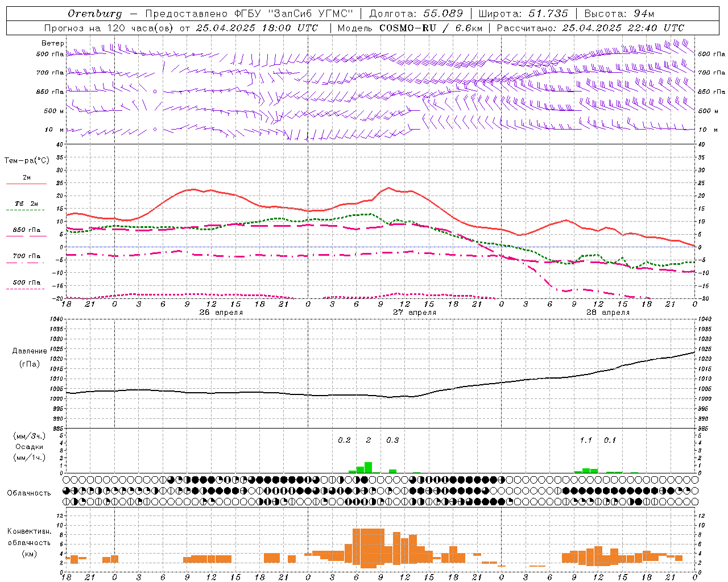This screenshot has width=728, height=582.
Task: Click the 0.3 precipitation amount value
Action: (x=392, y=440)
